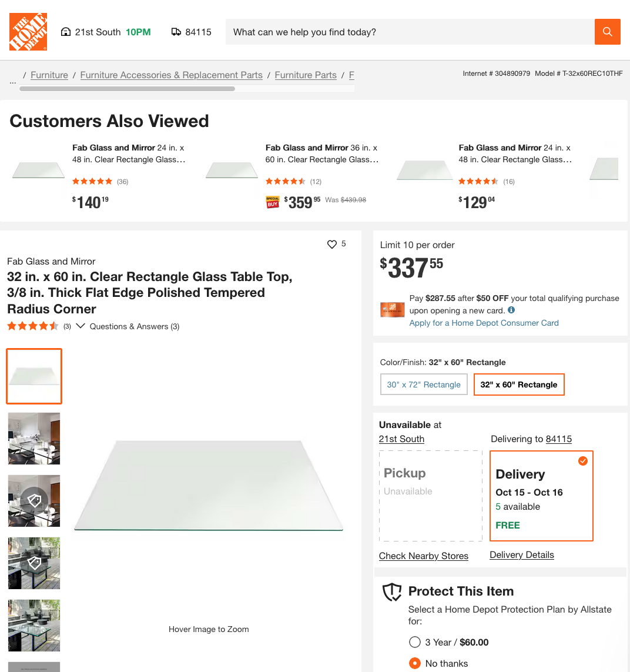Expand the star ratings chevron
This screenshot has height=672, width=630.
[81, 326]
